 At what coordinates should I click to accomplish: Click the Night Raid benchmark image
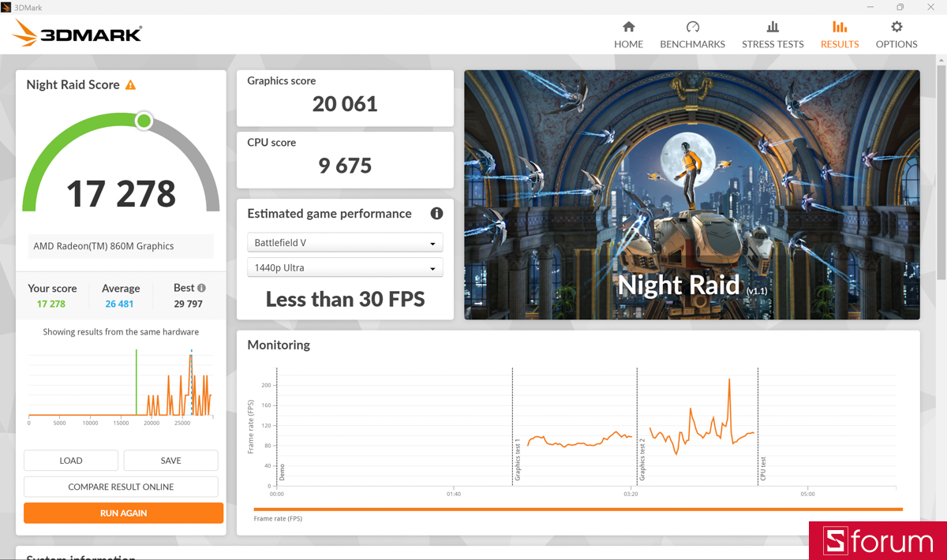click(691, 194)
